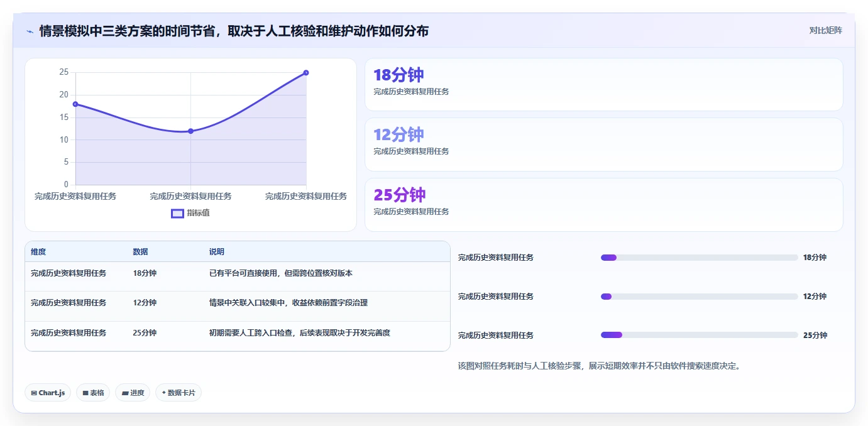This screenshot has width=868, height=426.
Task: Click the 18分钟 cell in the table
Action: [145, 273]
